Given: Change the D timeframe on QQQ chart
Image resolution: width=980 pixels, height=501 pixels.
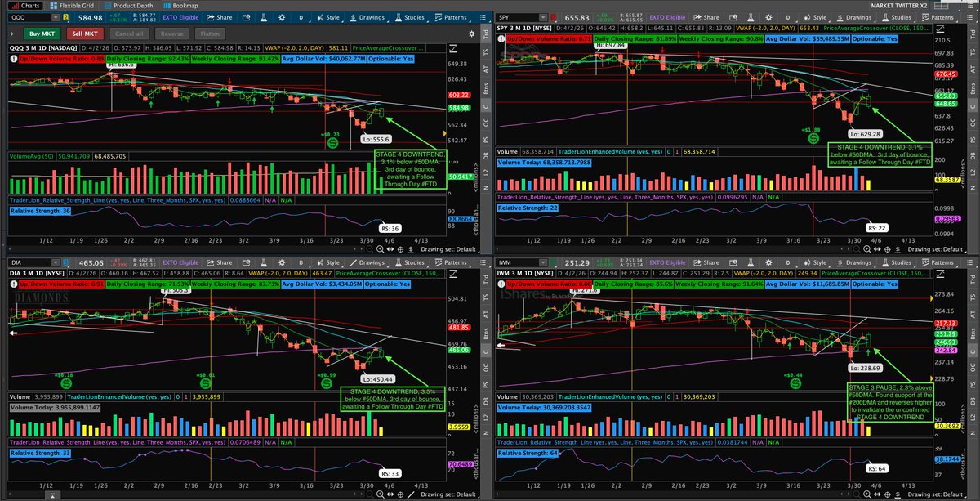Looking at the screenshot, I should [301, 17].
